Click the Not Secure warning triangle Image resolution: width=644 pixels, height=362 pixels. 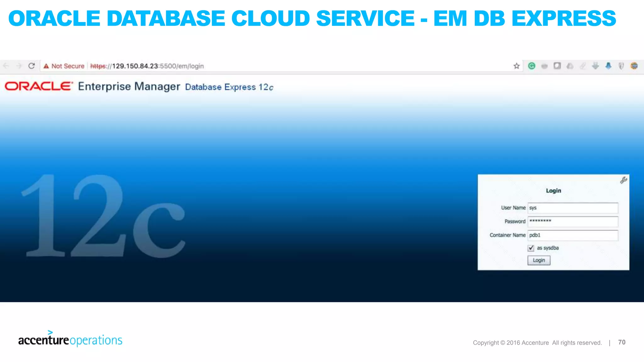tap(46, 66)
